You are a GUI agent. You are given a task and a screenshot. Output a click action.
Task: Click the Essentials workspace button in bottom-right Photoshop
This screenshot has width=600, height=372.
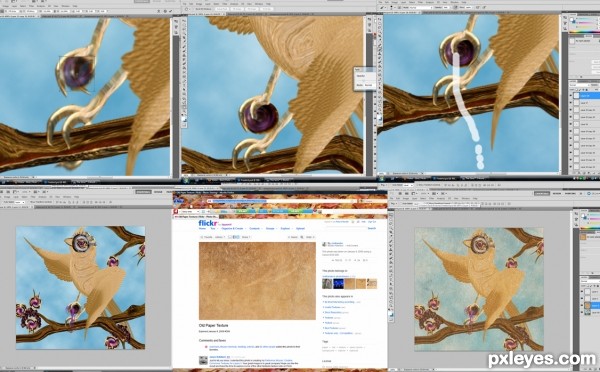point(542,193)
